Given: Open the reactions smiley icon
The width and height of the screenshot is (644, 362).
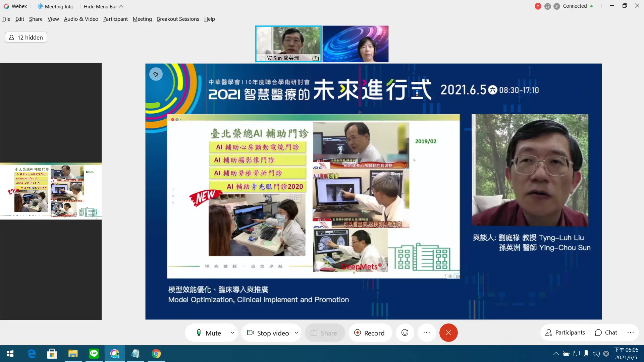Looking at the screenshot, I should point(405,333).
